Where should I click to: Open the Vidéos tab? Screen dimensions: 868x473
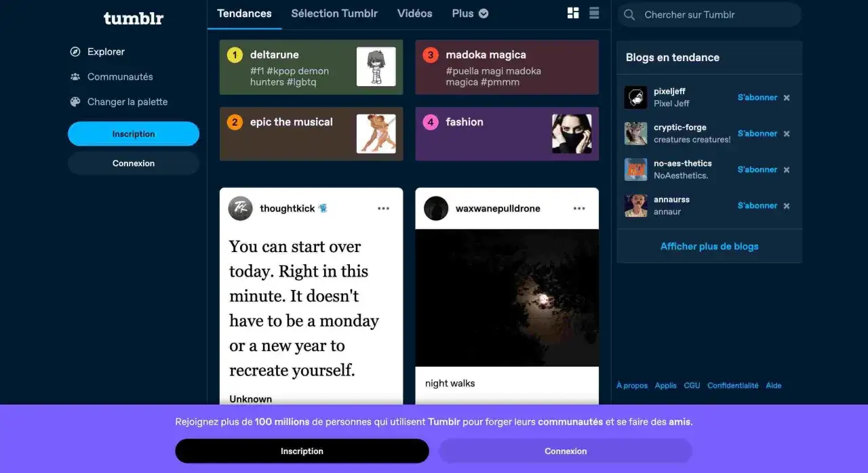tap(415, 14)
